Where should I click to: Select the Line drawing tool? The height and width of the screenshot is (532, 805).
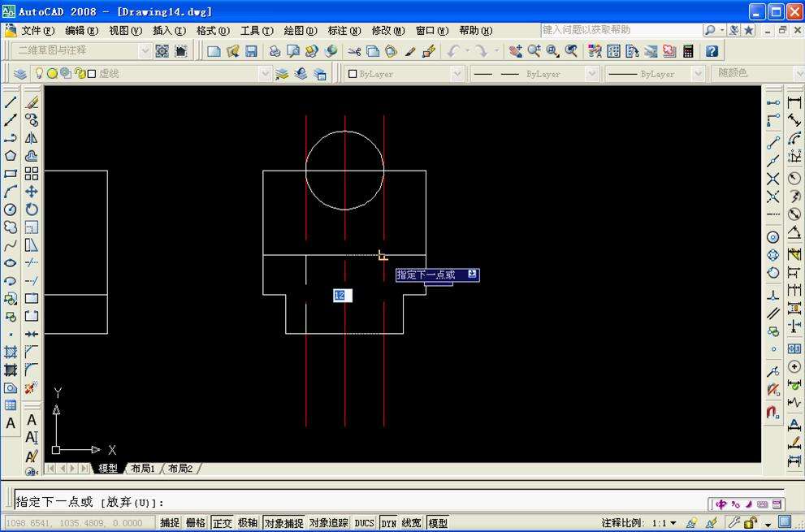(11, 102)
